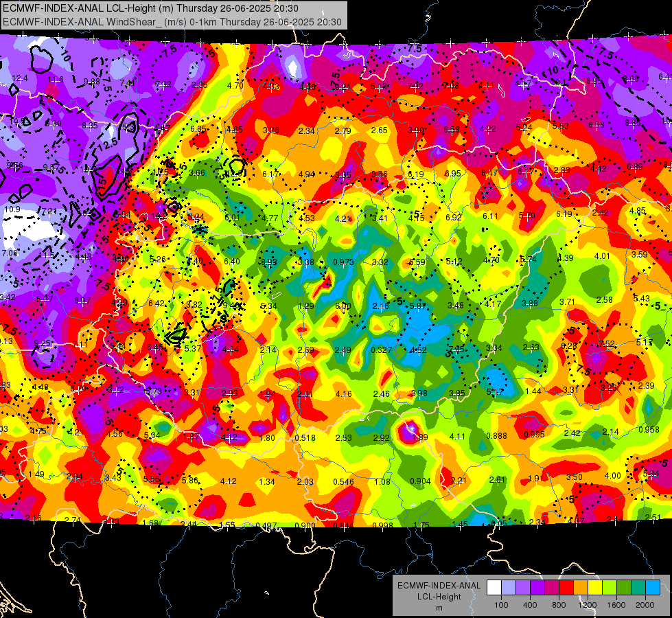Viewport: 672px width, 618px height.
Task: Click the map value 2.21
Action: 459,480
